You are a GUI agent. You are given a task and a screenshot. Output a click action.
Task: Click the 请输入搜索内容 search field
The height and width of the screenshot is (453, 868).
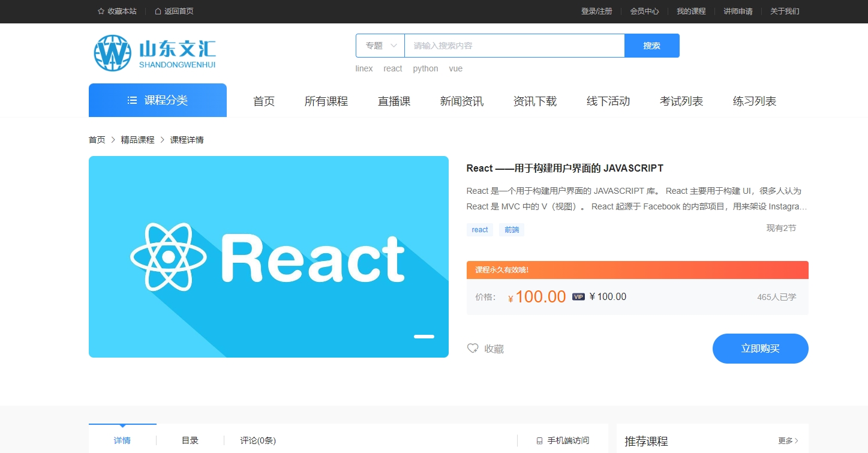click(515, 46)
